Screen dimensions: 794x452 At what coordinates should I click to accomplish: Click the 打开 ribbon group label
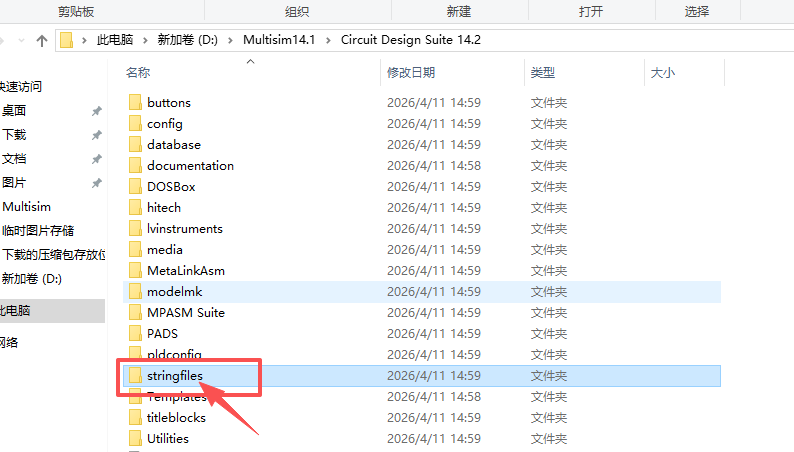click(591, 12)
